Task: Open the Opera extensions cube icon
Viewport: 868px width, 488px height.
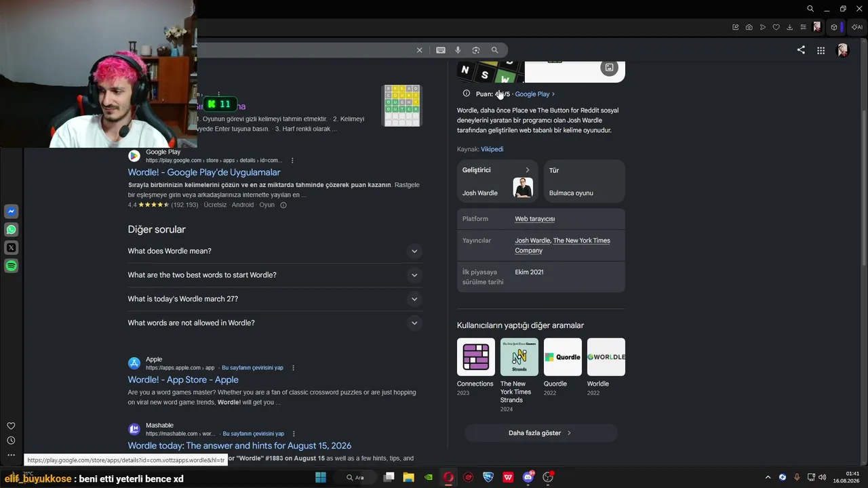Action: [x=834, y=27]
